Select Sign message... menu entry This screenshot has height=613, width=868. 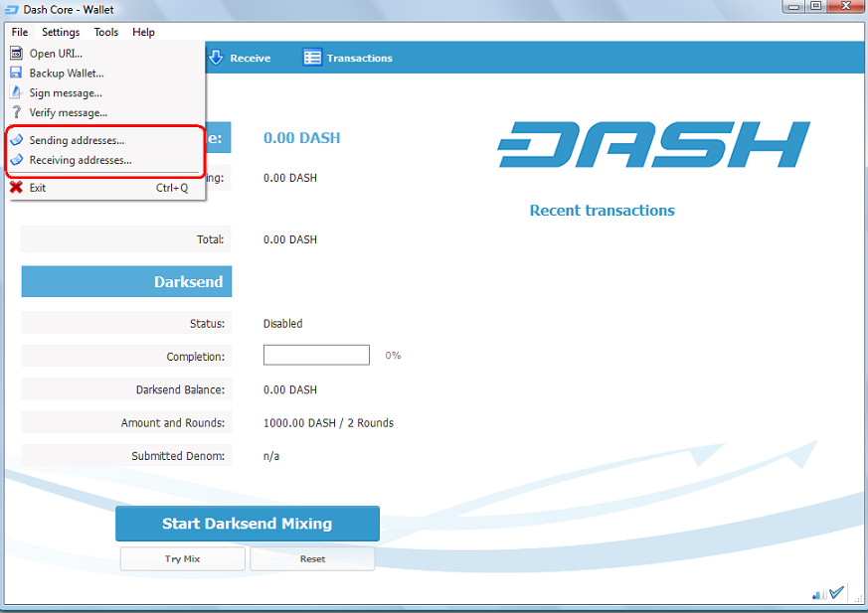tap(105, 93)
